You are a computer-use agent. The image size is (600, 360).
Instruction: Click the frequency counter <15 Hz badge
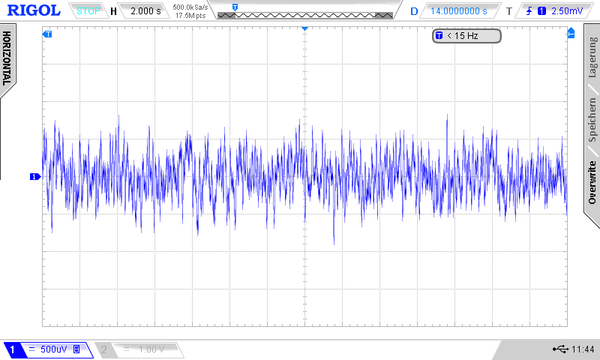[466, 36]
